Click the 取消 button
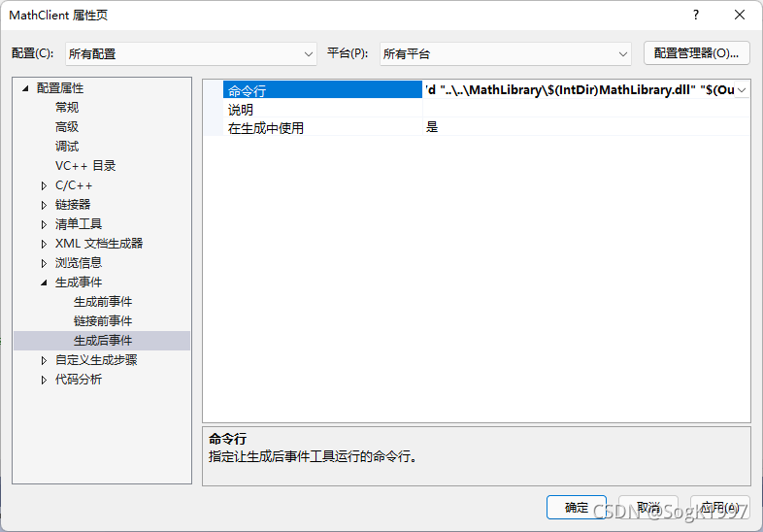Viewport: 763px width, 532px height. pos(648,507)
